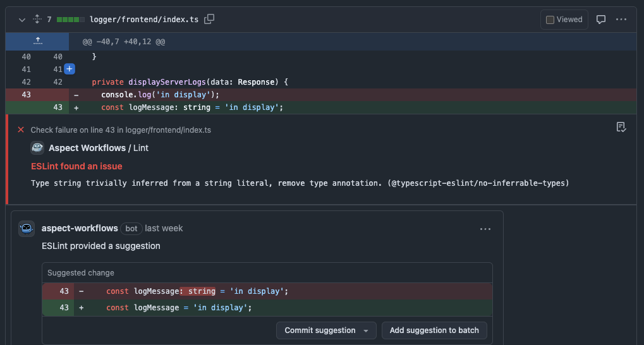The image size is (644, 345).
Task: Open the file header three-dot menu
Action: (x=621, y=20)
